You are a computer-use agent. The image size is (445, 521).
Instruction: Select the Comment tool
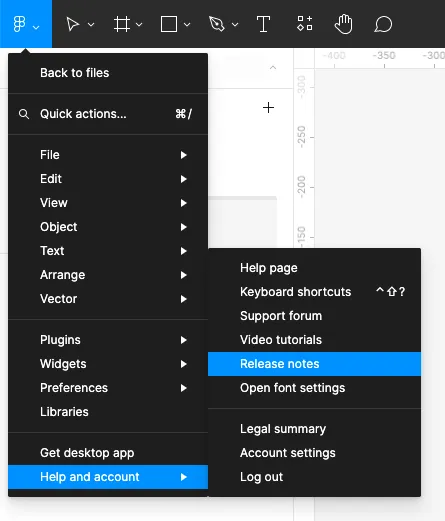(x=383, y=24)
